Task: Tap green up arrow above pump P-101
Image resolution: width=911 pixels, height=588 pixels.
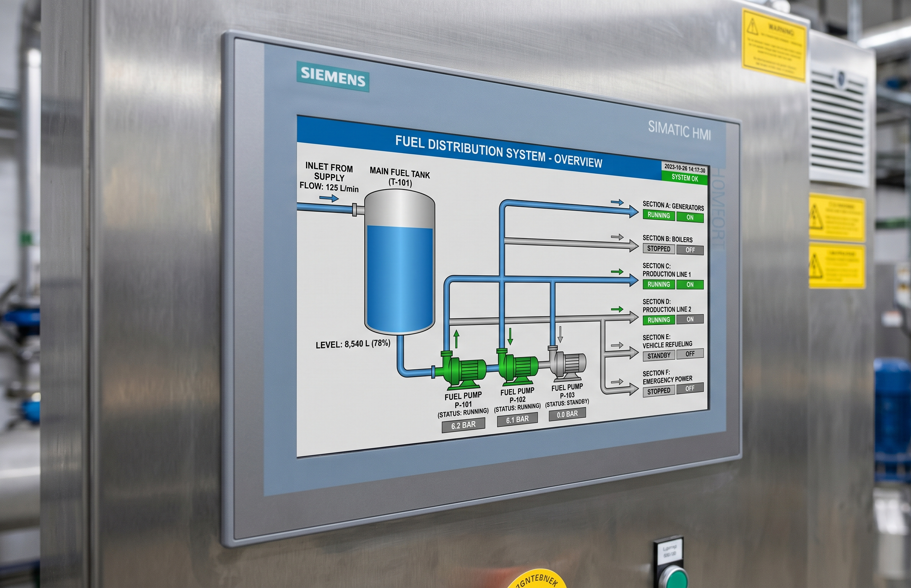Action: click(x=456, y=339)
